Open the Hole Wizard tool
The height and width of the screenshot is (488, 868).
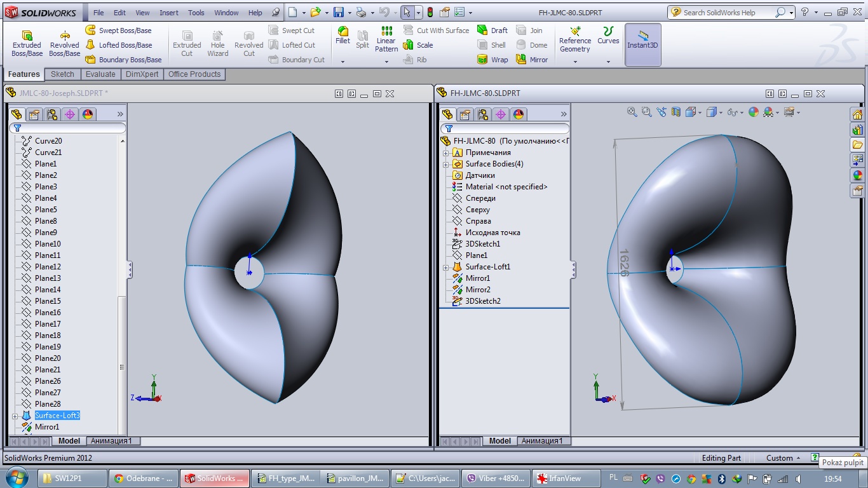pos(217,43)
